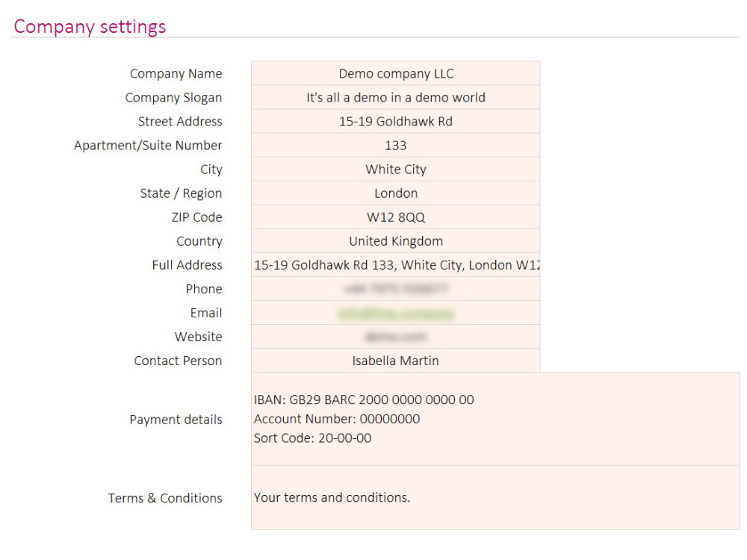Click the 'Email' label

coord(206,313)
